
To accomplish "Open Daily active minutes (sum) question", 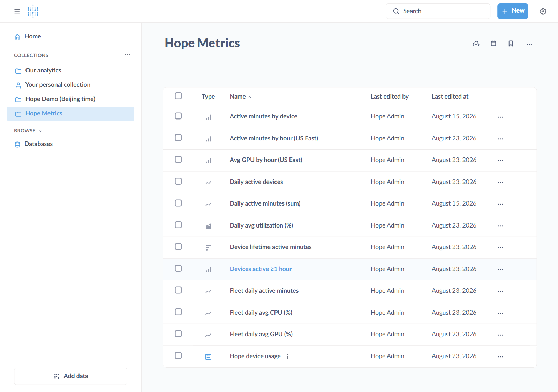I will (265, 203).
